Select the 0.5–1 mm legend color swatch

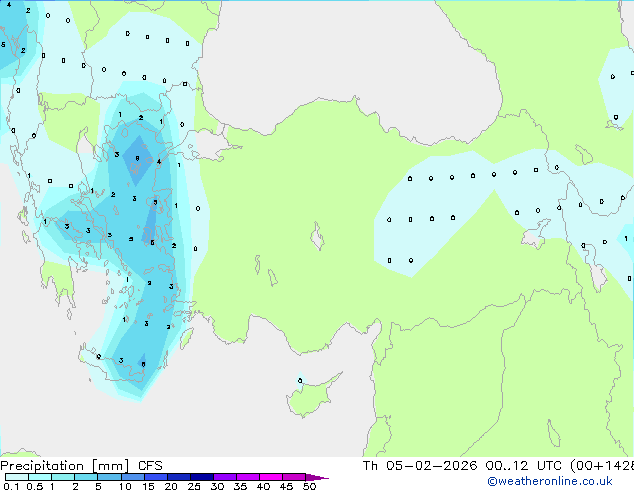coord(40,477)
